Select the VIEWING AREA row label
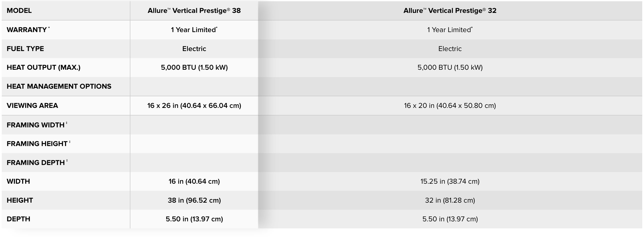 (32, 106)
